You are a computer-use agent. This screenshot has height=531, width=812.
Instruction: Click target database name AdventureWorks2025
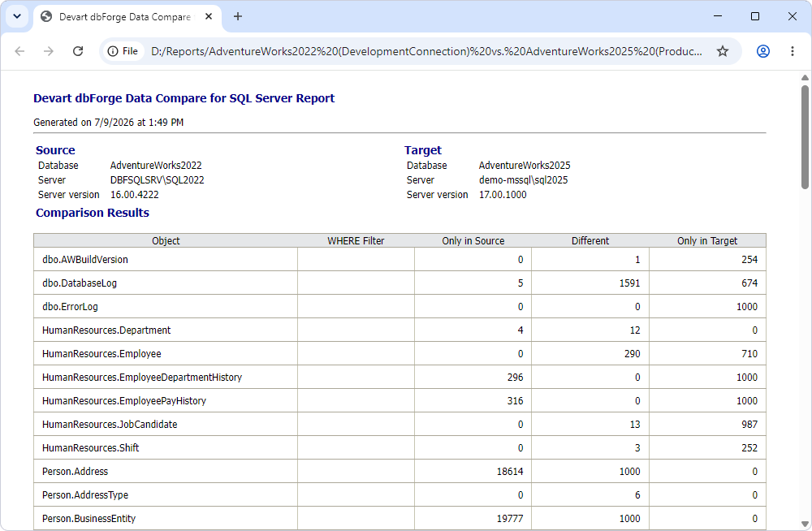coord(525,166)
